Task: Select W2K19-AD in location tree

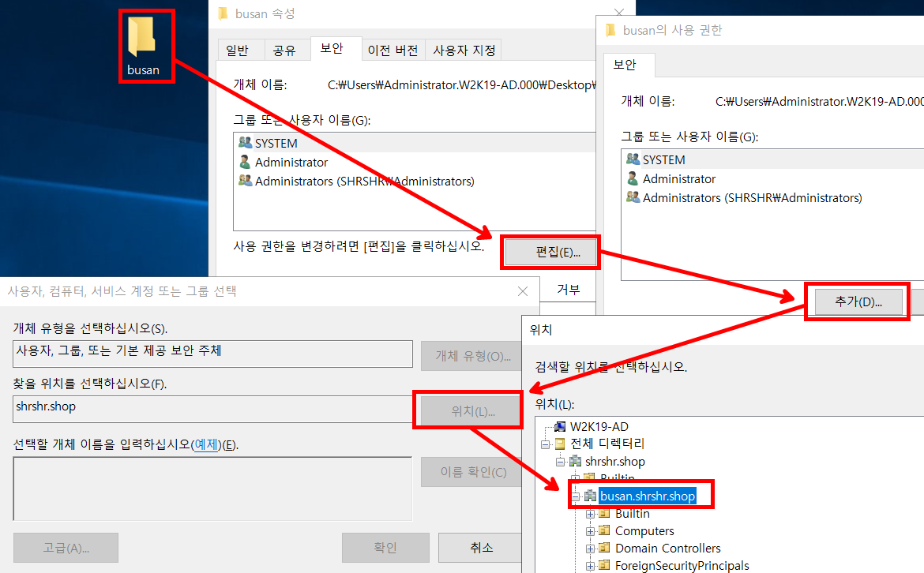Action: coord(599,426)
